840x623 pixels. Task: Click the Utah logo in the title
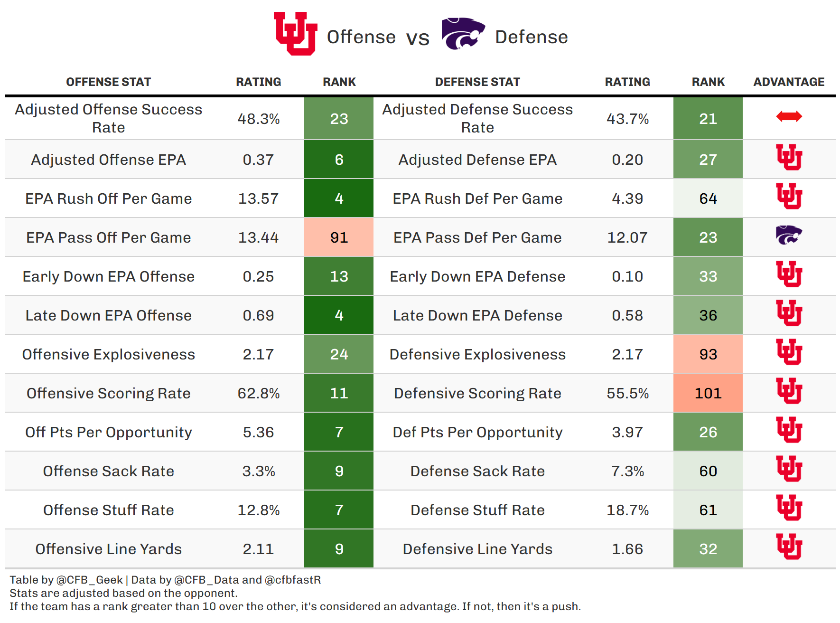click(295, 34)
